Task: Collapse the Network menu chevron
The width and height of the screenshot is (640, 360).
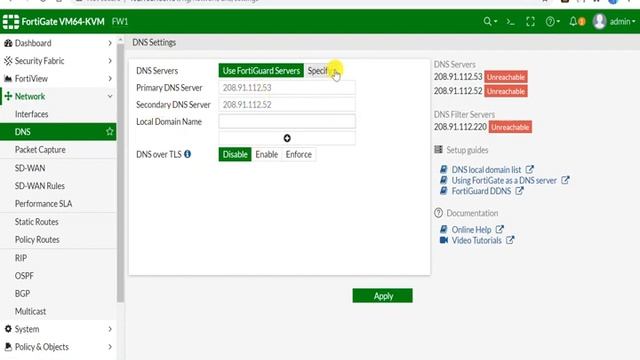Action: point(110,96)
